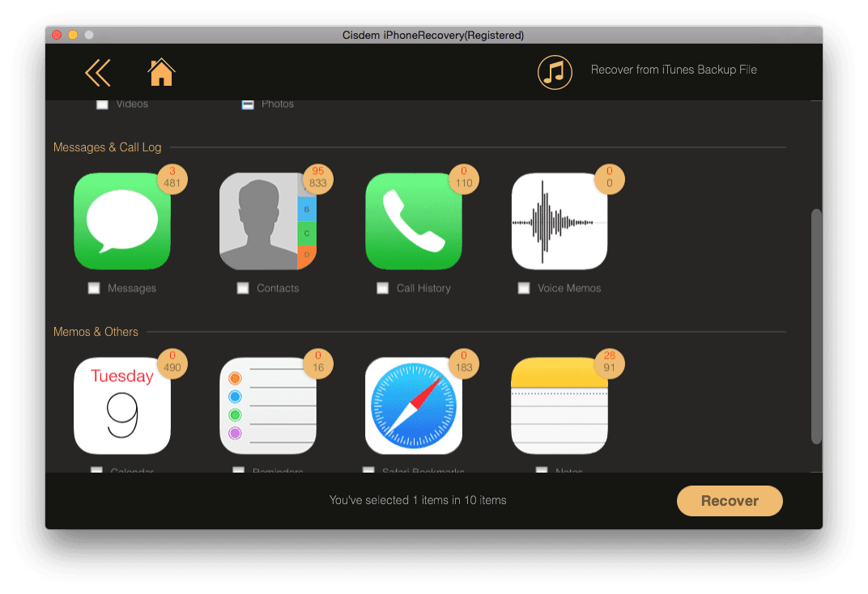
Task: Click the Contacts count badge 95/833
Action: pos(317,179)
